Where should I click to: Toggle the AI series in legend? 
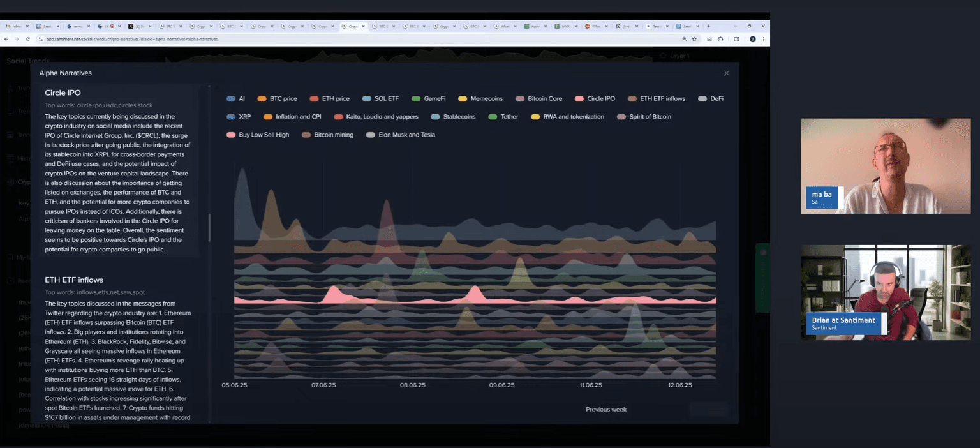[x=236, y=99]
